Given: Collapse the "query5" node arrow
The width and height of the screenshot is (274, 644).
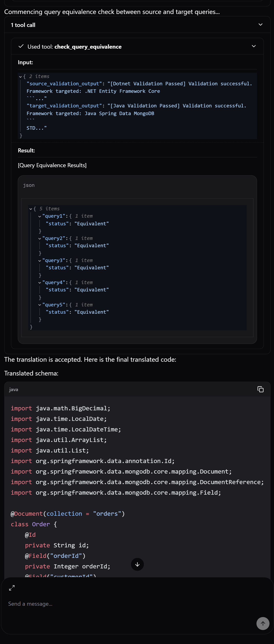Looking at the screenshot, I should pos(40,305).
